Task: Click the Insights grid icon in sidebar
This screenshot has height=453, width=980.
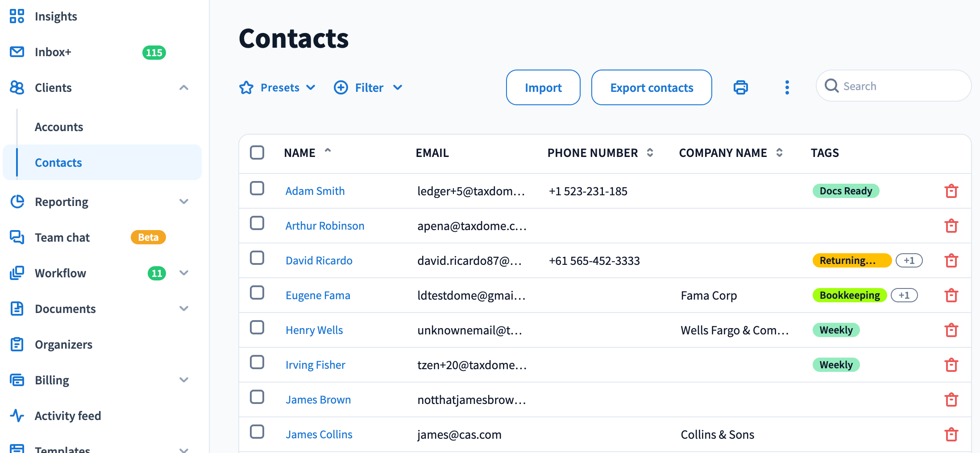Action: [17, 16]
